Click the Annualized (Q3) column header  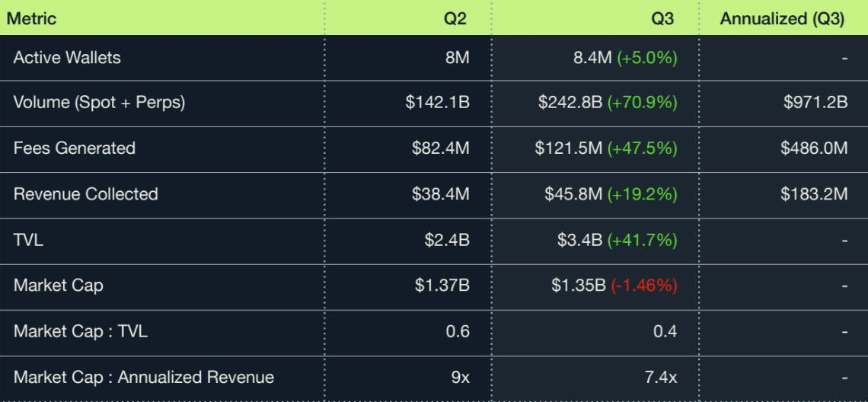click(782, 19)
